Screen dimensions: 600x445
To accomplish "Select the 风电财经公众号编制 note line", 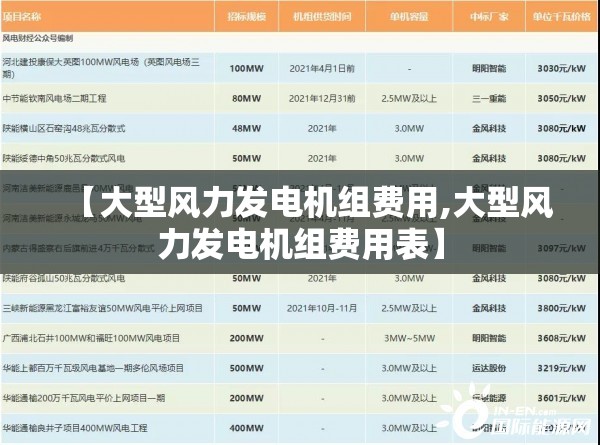I will point(38,38).
